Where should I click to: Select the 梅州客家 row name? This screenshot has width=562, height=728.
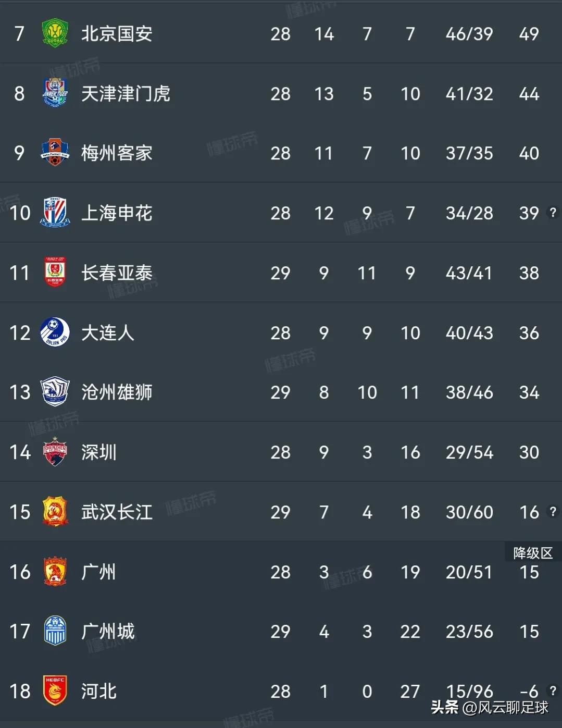click(117, 153)
